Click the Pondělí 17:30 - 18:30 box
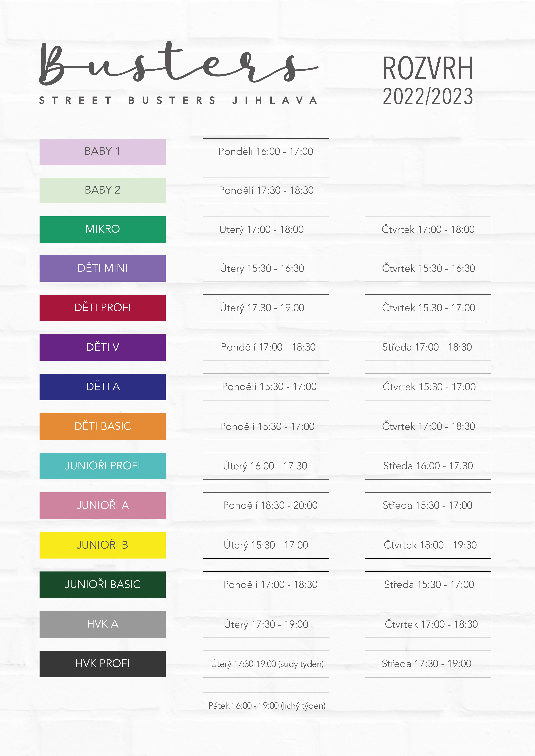 [x=266, y=191]
